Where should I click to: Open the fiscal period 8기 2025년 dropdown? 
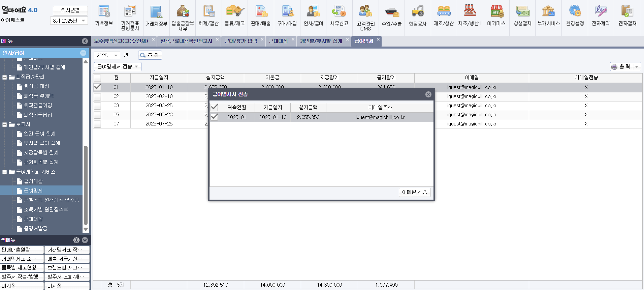click(x=69, y=21)
